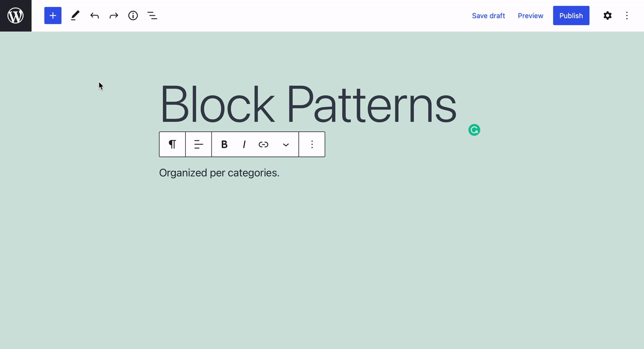Toggle bold formatting

click(224, 144)
